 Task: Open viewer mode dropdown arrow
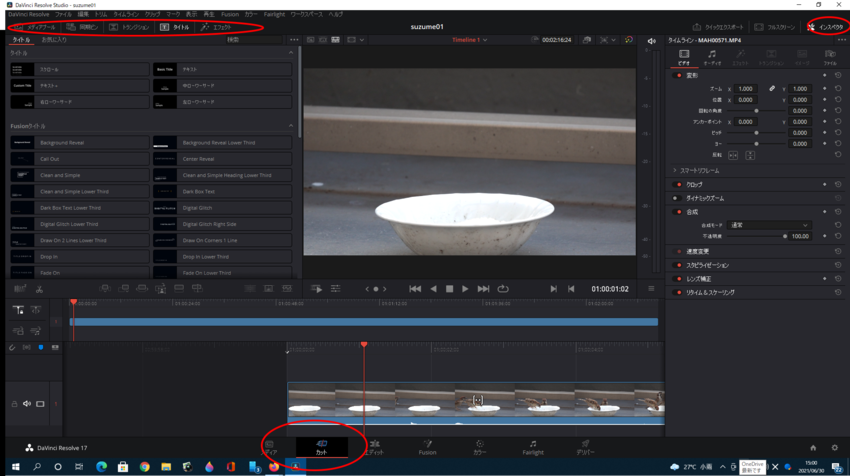coord(362,40)
